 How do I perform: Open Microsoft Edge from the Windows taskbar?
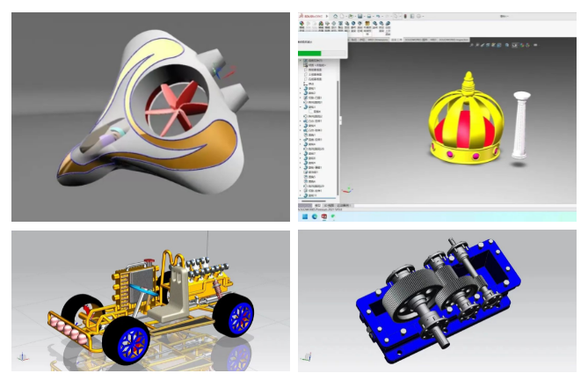pyautogui.click(x=315, y=216)
